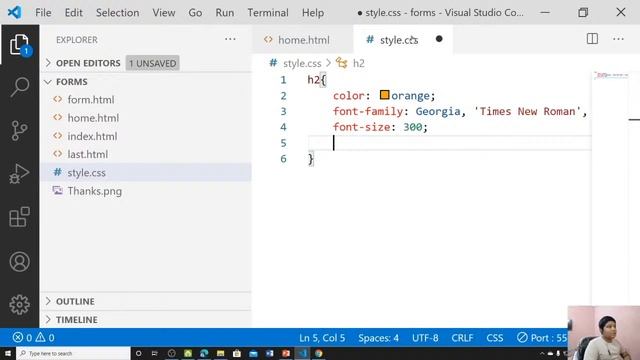Click the code minimap preview
This screenshot has width=640, height=360.
(x=611, y=76)
